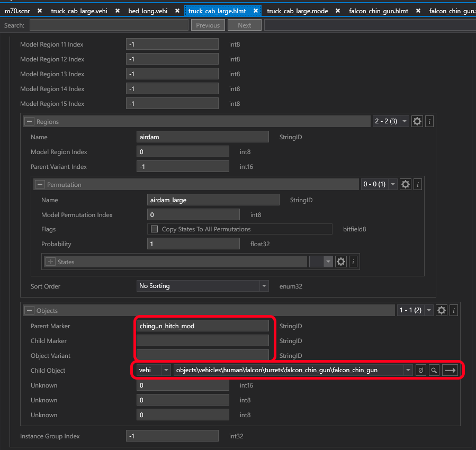This screenshot has height=450, width=476.
Task: Click the Parent Marker input field
Action: tap(203, 326)
